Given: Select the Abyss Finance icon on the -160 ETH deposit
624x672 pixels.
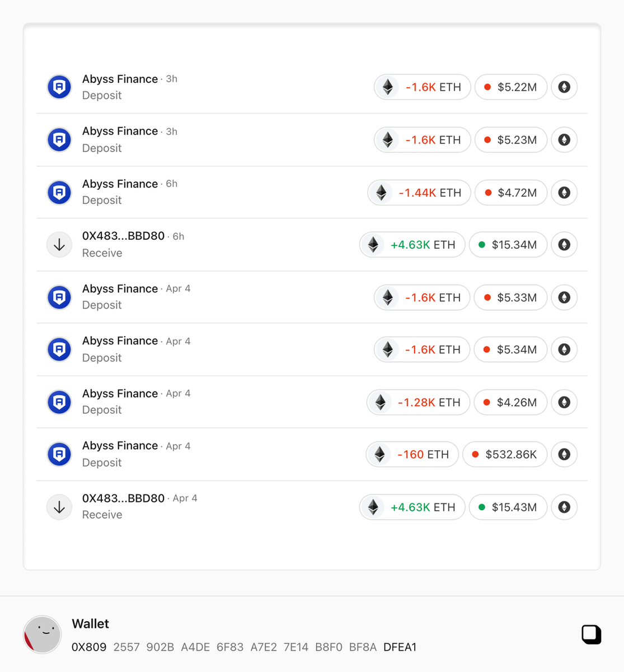Looking at the screenshot, I should (x=59, y=454).
